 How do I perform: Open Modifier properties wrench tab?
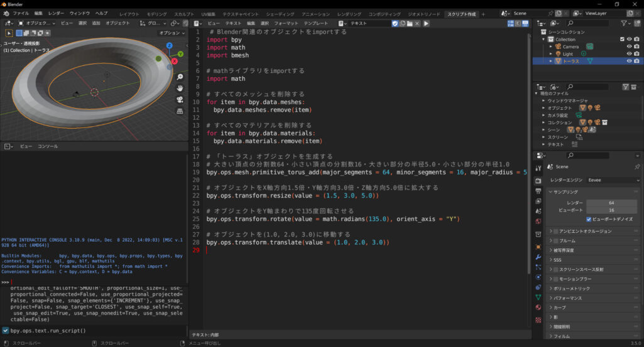coord(538,257)
